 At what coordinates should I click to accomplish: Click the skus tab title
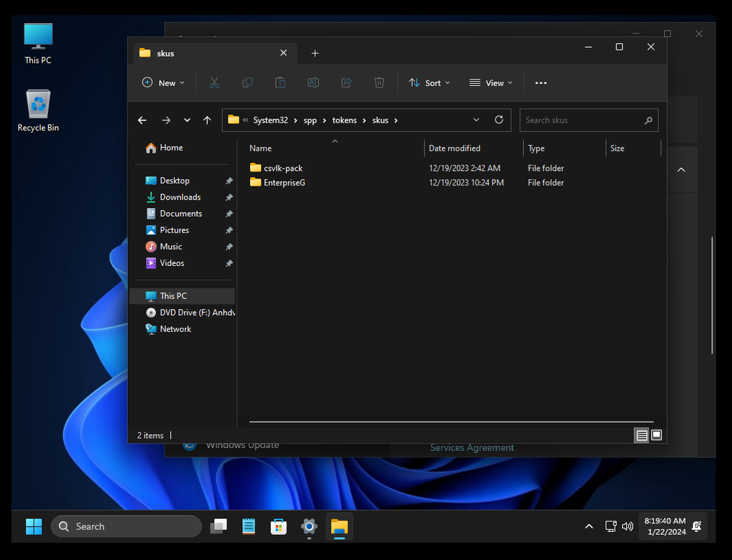[165, 54]
